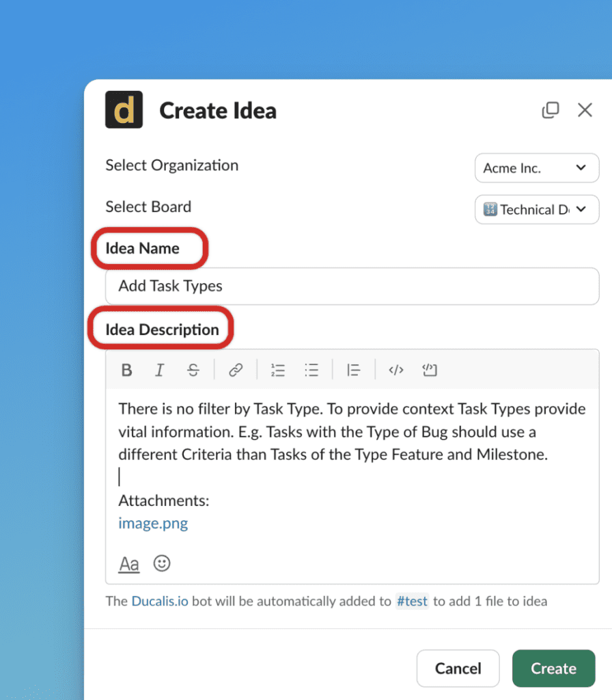Open the dialog in a new window

pos(550,110)
